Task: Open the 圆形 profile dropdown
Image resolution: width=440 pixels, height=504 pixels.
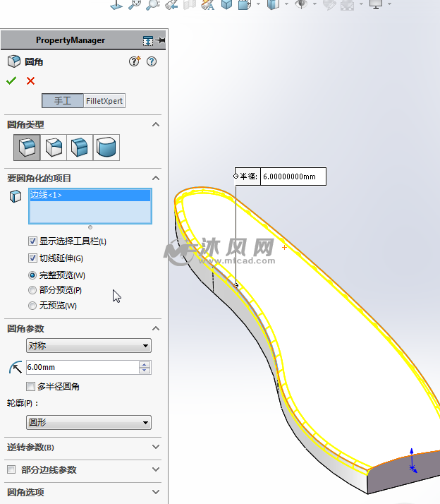Action: pyautogui.click(x=89, y=422)
